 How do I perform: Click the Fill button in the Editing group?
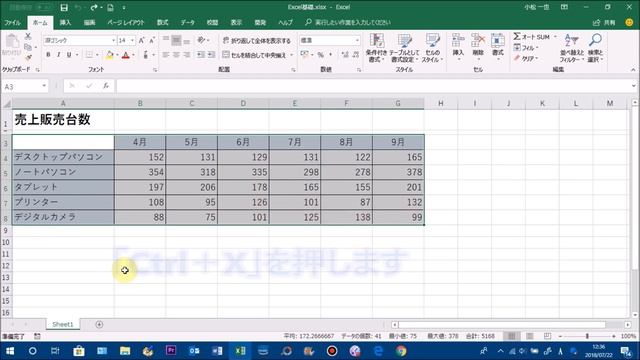(525, 48)
